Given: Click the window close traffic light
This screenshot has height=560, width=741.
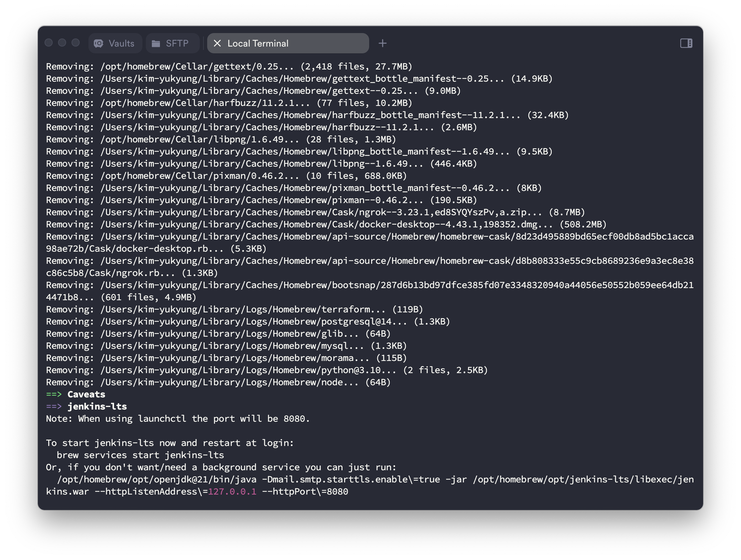Looking at the screenshot, I should [49, 43].
